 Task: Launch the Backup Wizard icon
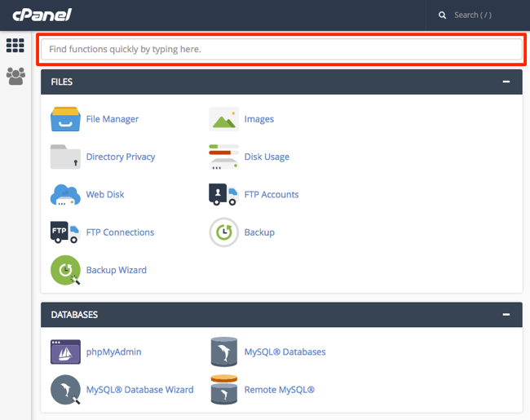(65, 270)
